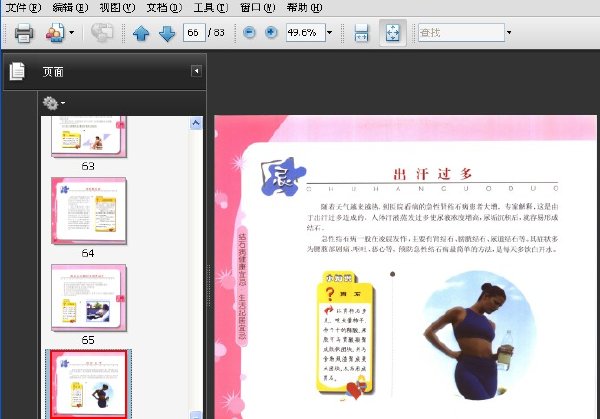Go to previous page with the up arrow
The width and height of the screenshot is (600, 419).
[141, 33]
